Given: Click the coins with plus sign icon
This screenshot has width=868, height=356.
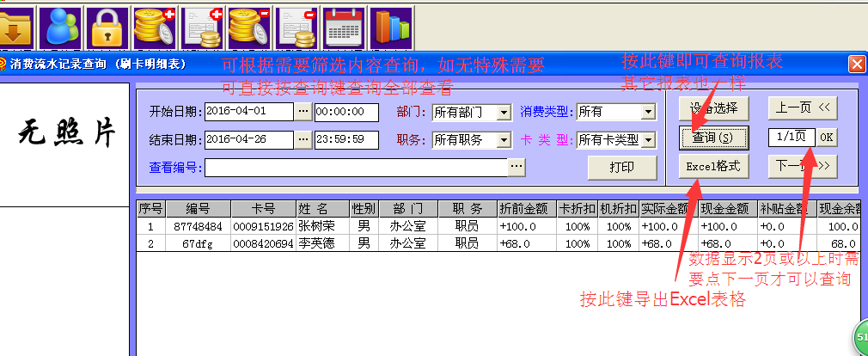Looking at the screenshot, I should click(x=153, y=28).
